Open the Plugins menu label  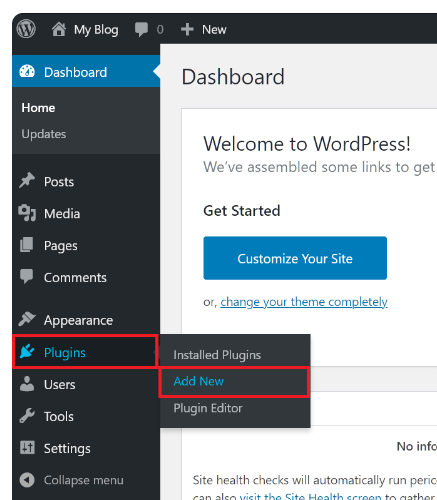(x=65, y=353)
